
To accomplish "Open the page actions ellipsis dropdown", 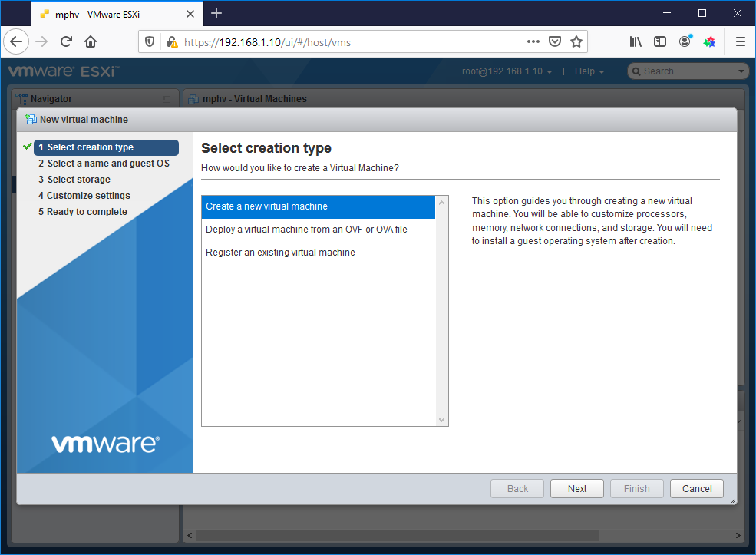I will [533, 41].
